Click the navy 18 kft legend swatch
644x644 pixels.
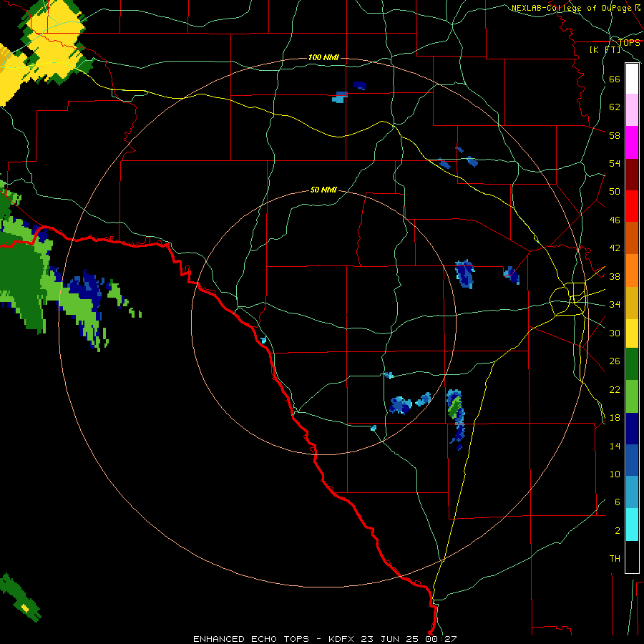(x=632, y=429)
